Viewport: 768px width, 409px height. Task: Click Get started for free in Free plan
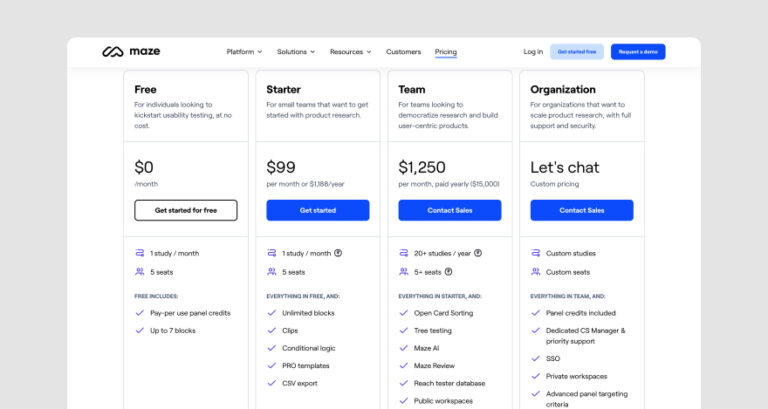coord(186,210)
